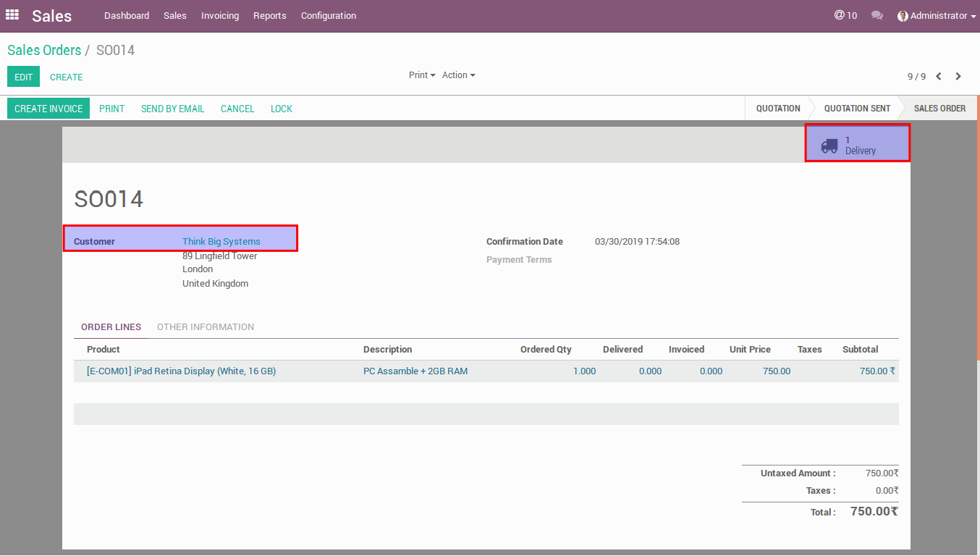Viewport: 980px width, 556px height.
Task: Expand the Administrator user menu
Action: click(x=937, y=15)
